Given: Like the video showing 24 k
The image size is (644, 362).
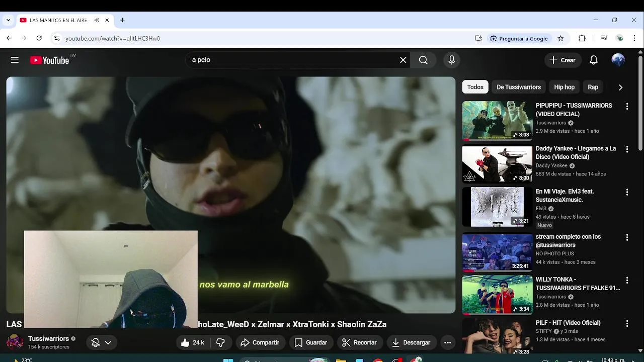Looking at the screenshot, I should point(193,342).
